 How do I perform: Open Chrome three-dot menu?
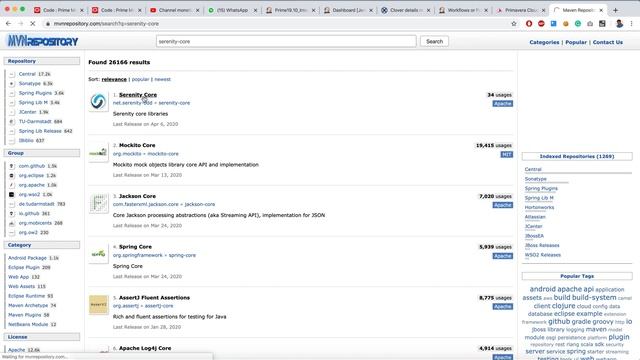point(631,24)
